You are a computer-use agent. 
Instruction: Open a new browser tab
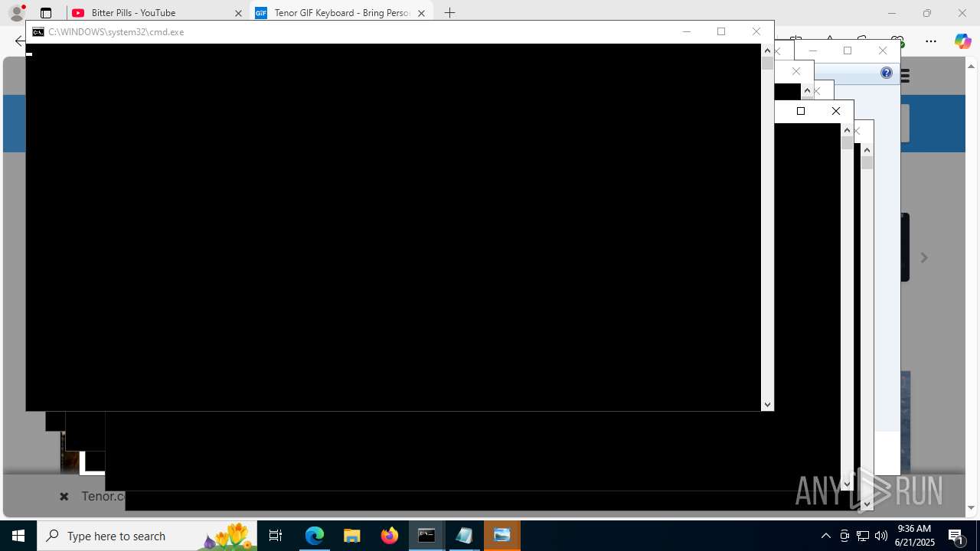tap(450, 13)
